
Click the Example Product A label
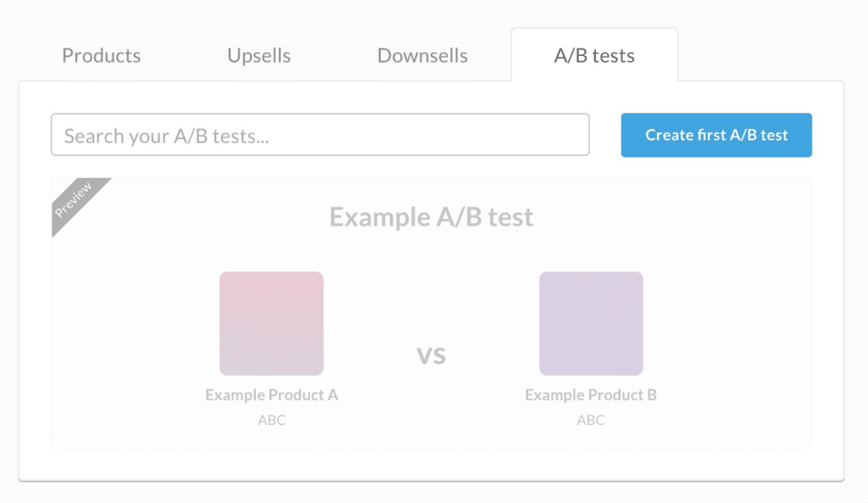point(271,394)
